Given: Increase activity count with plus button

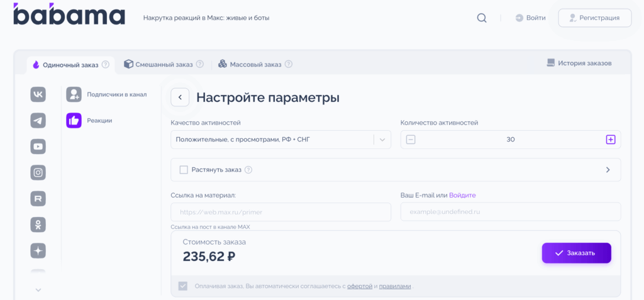Looking at the screenshot, I should [610, 140].
